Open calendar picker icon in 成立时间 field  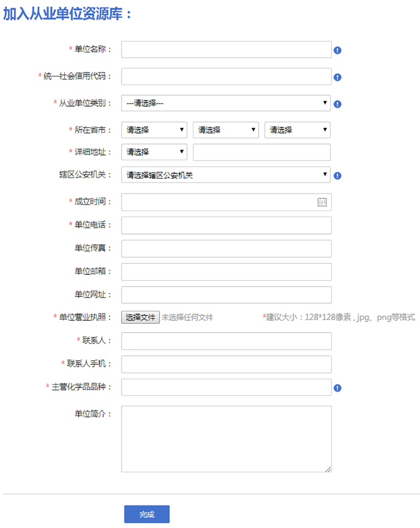(322, 202)
